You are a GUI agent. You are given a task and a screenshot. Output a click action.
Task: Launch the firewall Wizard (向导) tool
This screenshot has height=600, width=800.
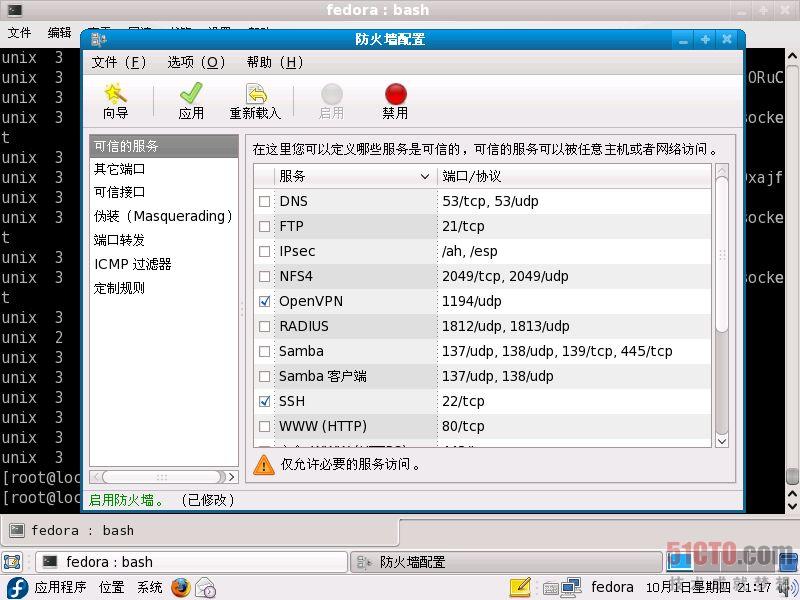115,101
